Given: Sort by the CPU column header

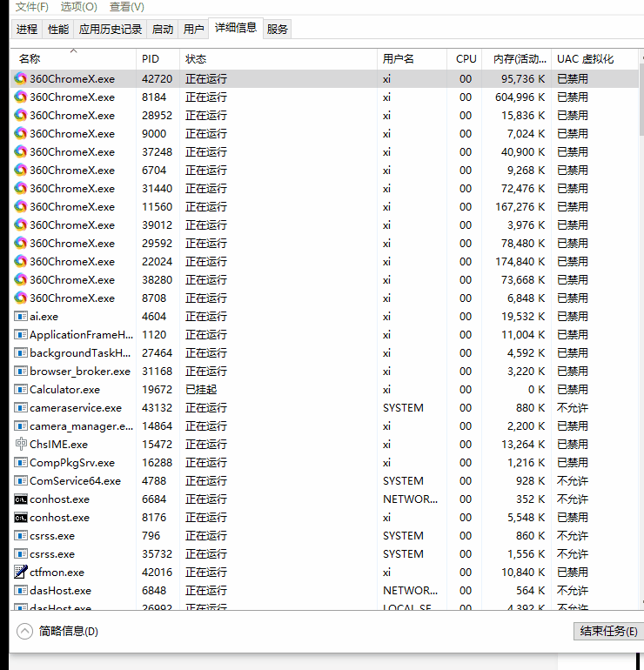Looking at the screenshot, I should (x=465, y=59).
